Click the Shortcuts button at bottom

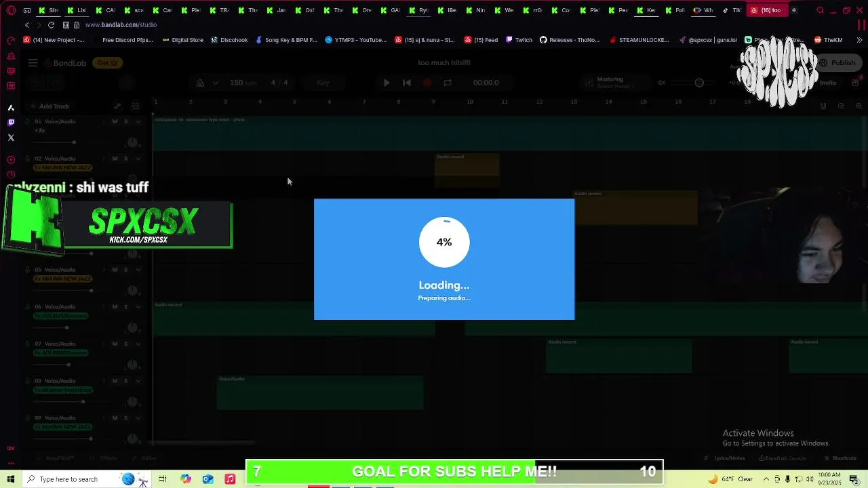tap(840, 458)
